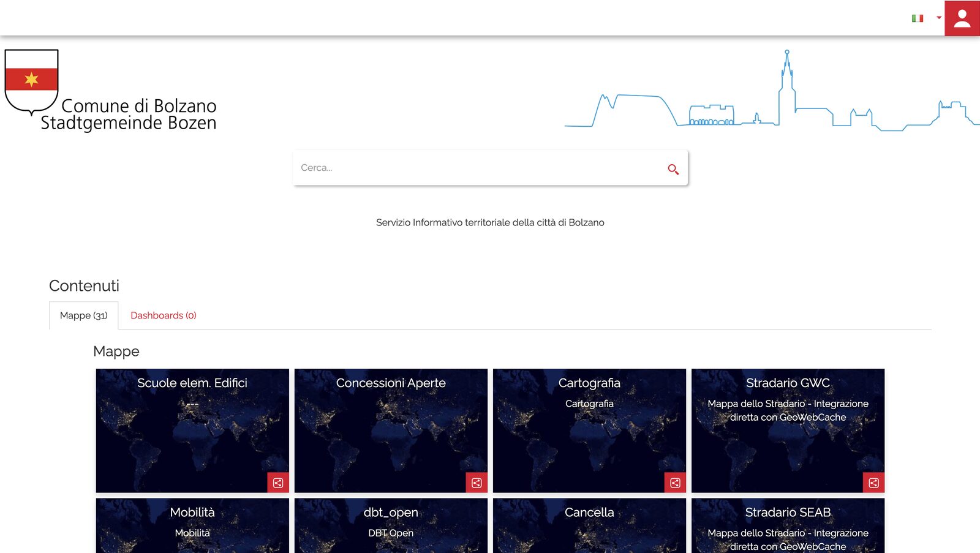This screenshot has height=553, width=980.
Task: Open the Cancella map card
Action: click(589, 525)
